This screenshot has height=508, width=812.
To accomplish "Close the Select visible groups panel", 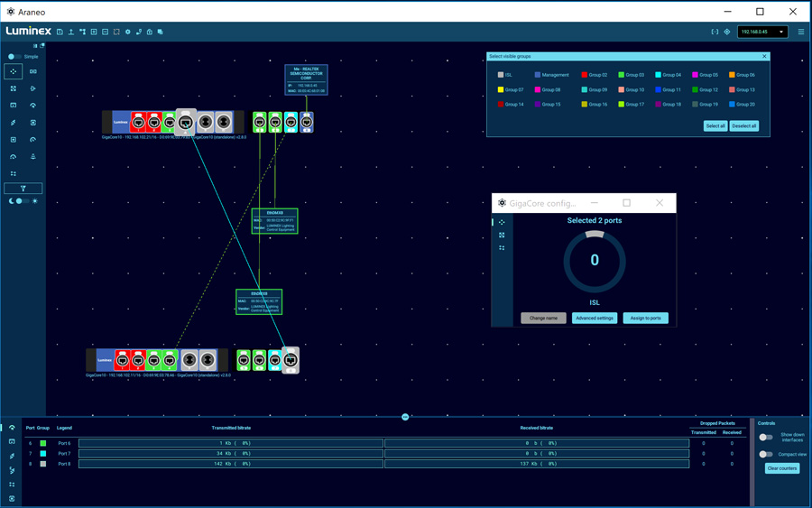I will 764,57.
